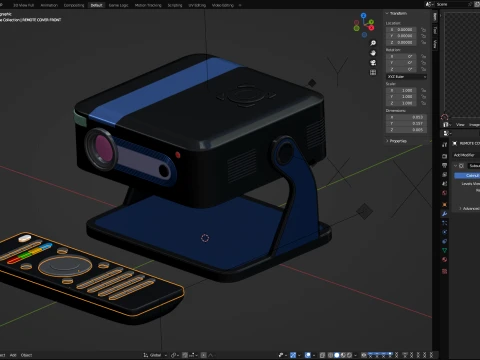
Task: Open the Render properties tab icon
Action: pyautogui.click(x=444, y=156)
